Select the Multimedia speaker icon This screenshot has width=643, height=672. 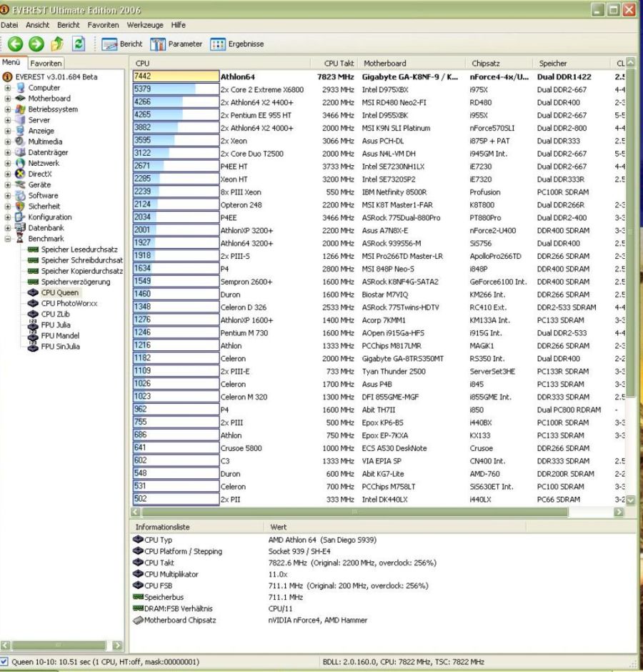[20, 142]
